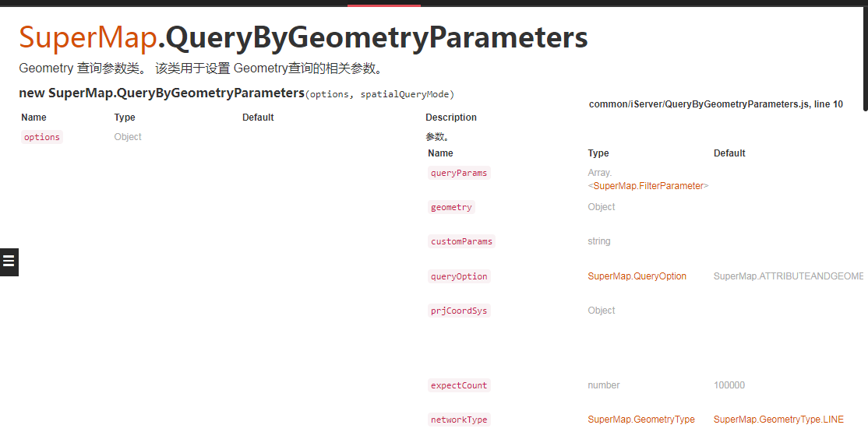Click the prjCoordSys parameter code tag
This screenshot has width=868, height=439.
coord(459,310)
